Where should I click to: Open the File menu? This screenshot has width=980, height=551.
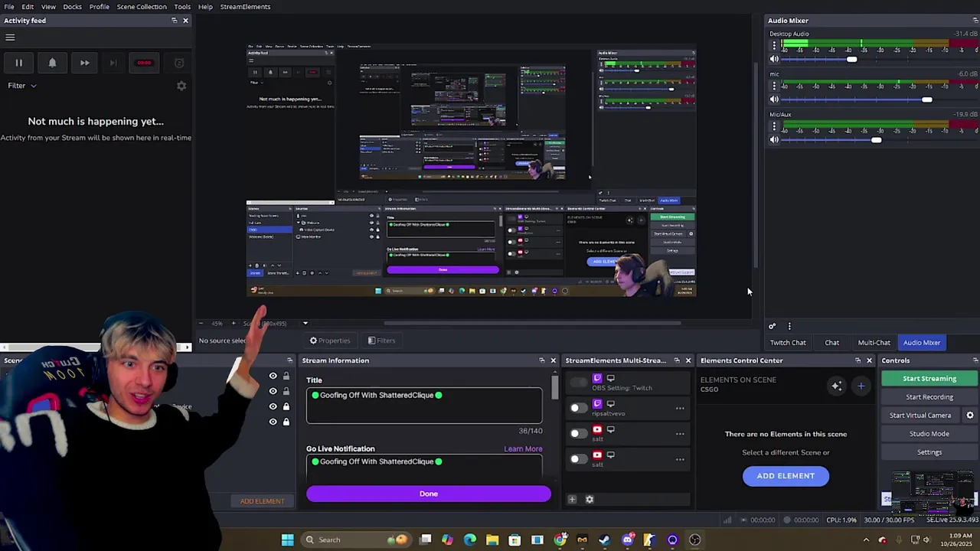pos(9,7)
